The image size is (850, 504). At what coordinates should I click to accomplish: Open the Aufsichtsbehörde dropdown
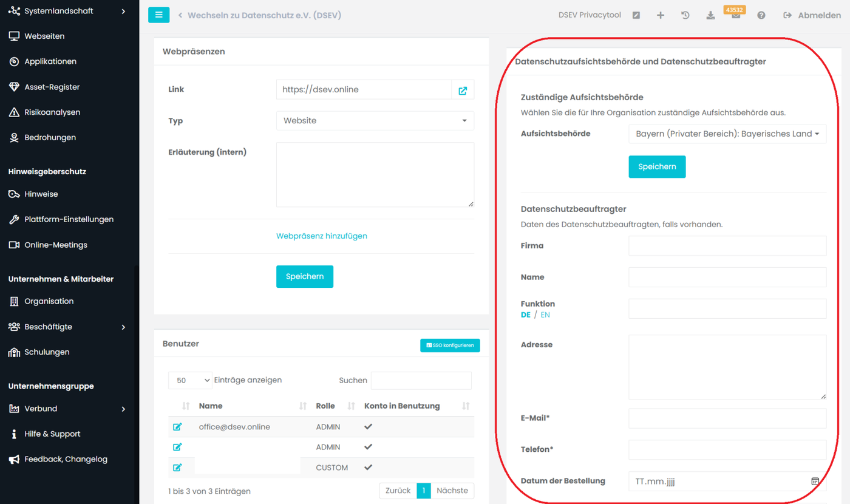point(727,134)
